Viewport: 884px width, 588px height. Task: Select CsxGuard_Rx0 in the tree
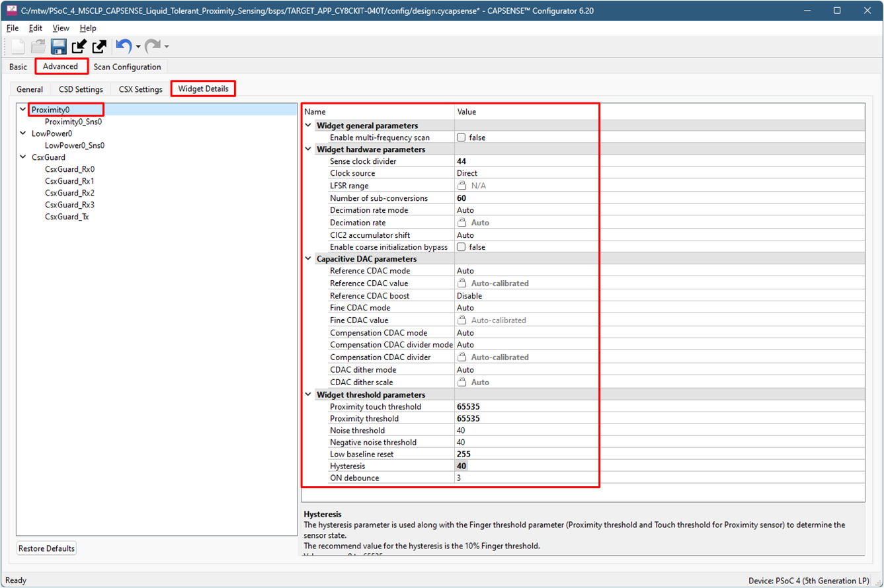point(69,169)
